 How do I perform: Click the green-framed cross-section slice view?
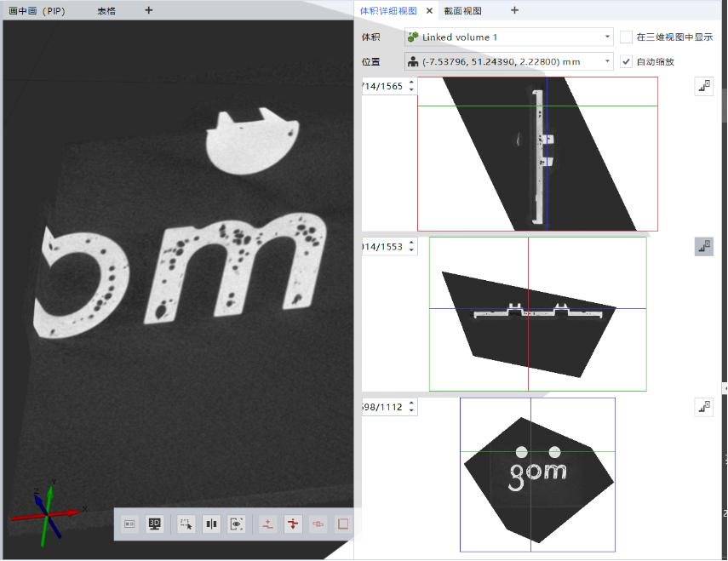(x=537, y=314)
